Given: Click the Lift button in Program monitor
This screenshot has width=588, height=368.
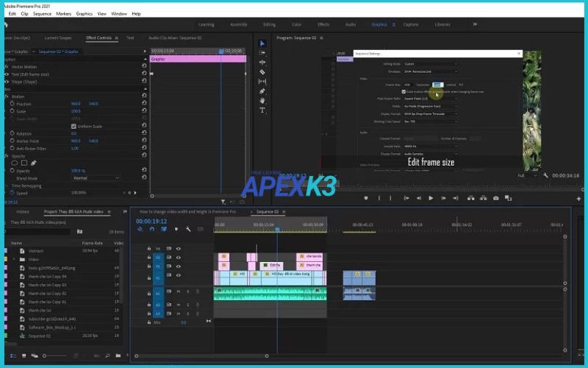Looking at the screenshot, I should tap(470, 198).
